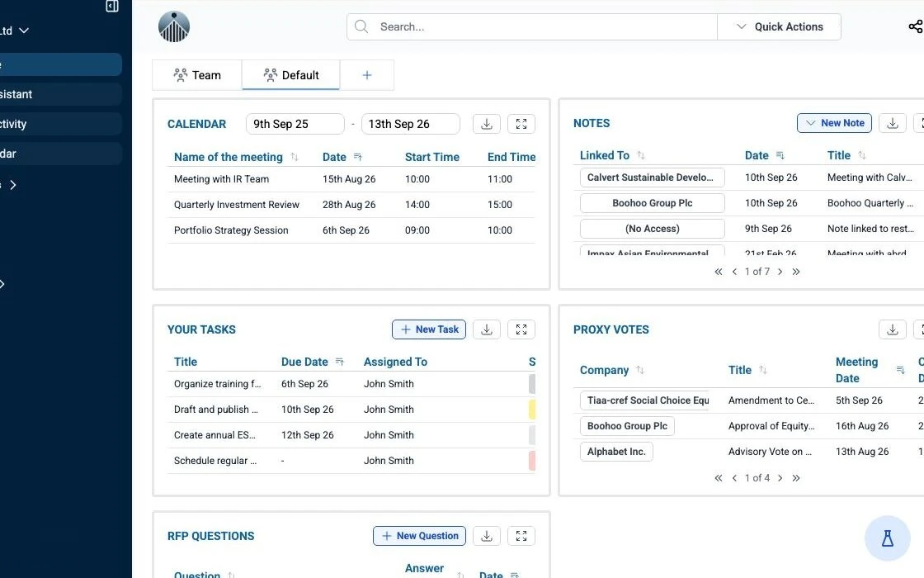Image resolution: width=924 pixels, height=578 pixels.
Task: Jump to last page of Notes
Action: coord(796,272)
